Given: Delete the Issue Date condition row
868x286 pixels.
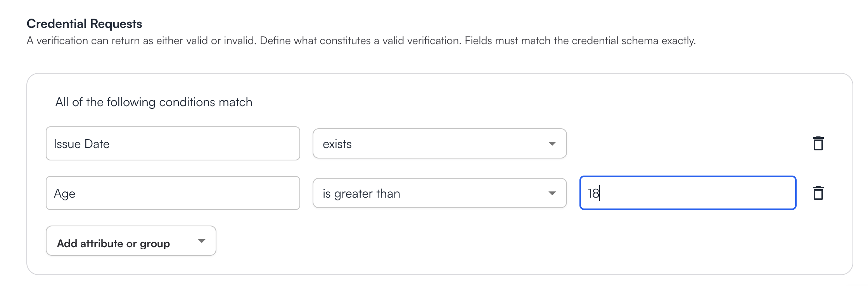Looking at the screenshot, I should coord(818,143).
